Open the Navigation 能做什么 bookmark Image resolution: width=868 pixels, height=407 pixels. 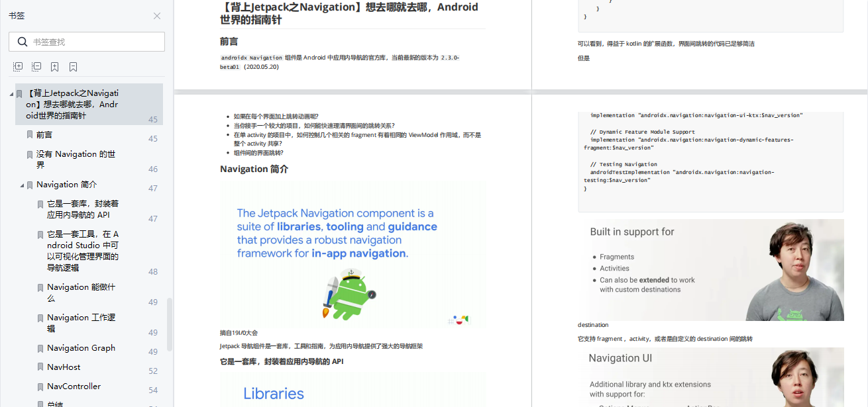tap(81, 293)
